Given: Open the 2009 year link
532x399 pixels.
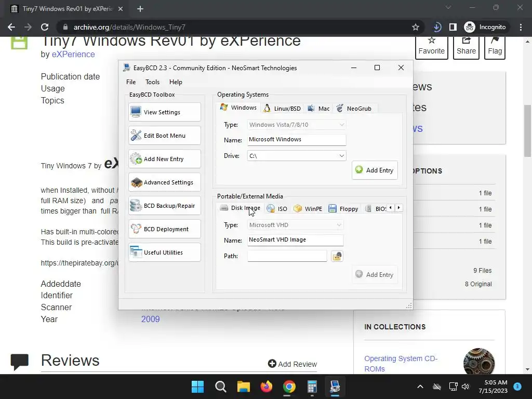Looking at the screenshot, I should coord(150,319).
